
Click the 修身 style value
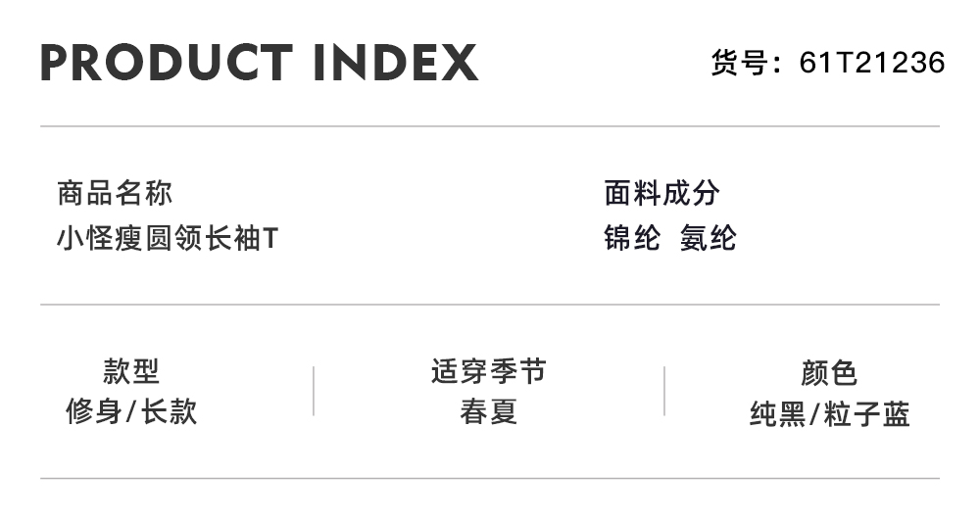pos(92,411)
